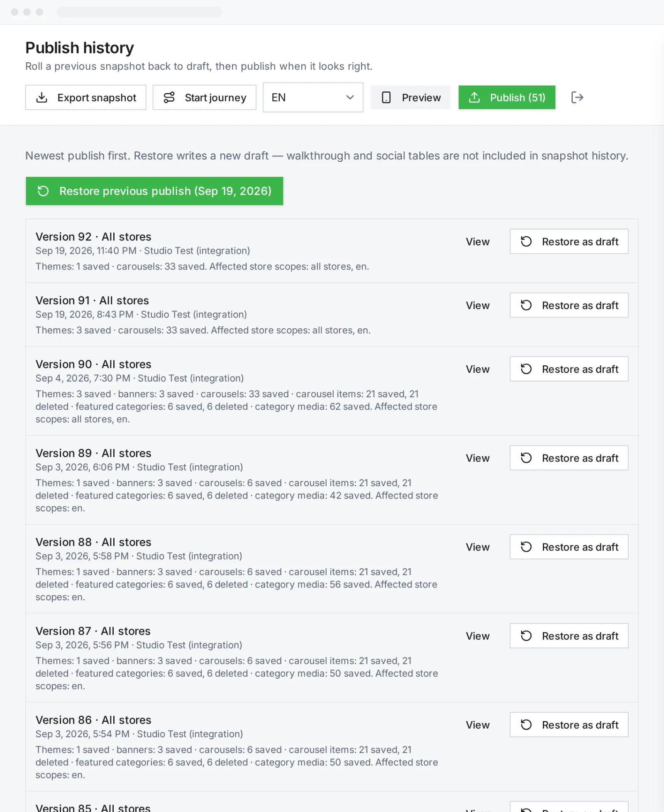The height and width of the screenshot is (812, 664).
Task: Restore Version 86 as draft
Action: [x=569, y=725]
